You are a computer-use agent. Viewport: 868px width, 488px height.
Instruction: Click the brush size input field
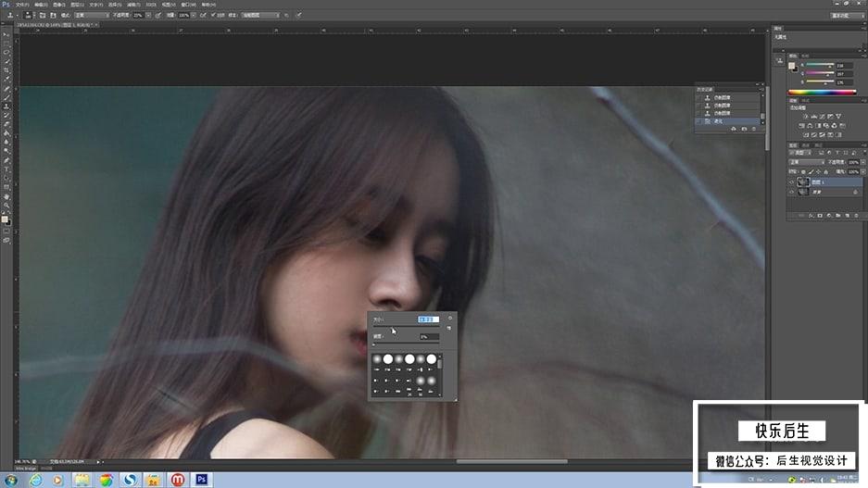pyautogui.click(x=428, y=319)
